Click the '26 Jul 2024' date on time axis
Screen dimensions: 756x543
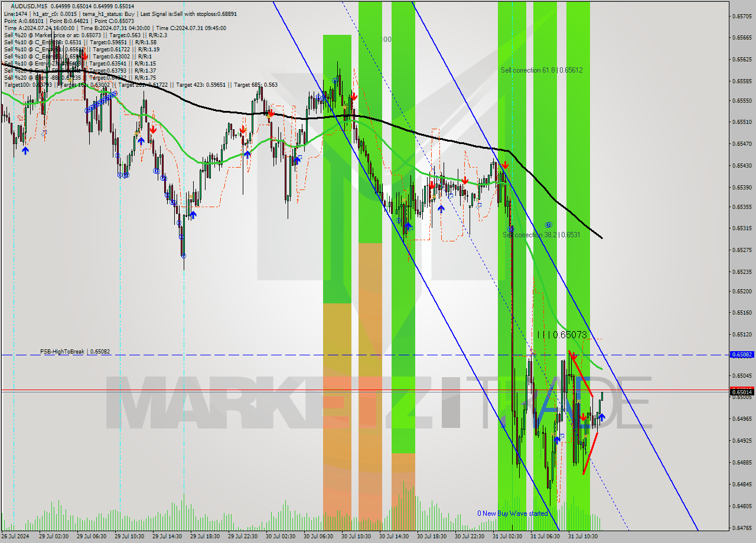14,537
